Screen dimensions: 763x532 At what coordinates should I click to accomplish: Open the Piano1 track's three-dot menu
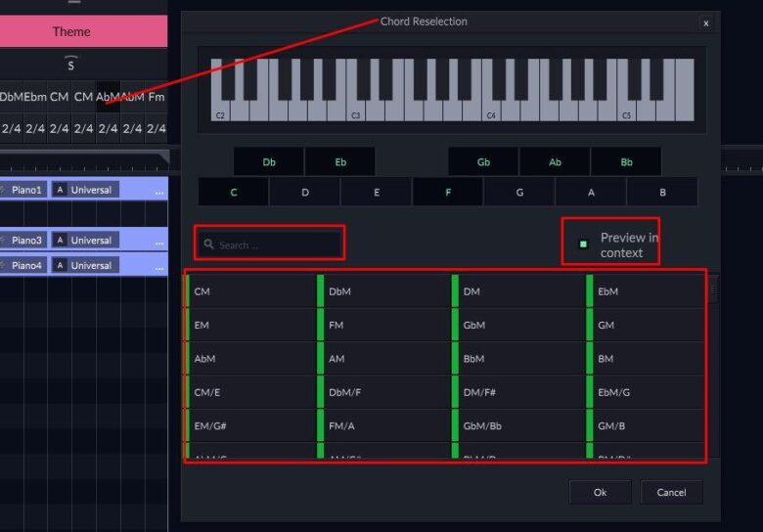(x=159, y=191)
